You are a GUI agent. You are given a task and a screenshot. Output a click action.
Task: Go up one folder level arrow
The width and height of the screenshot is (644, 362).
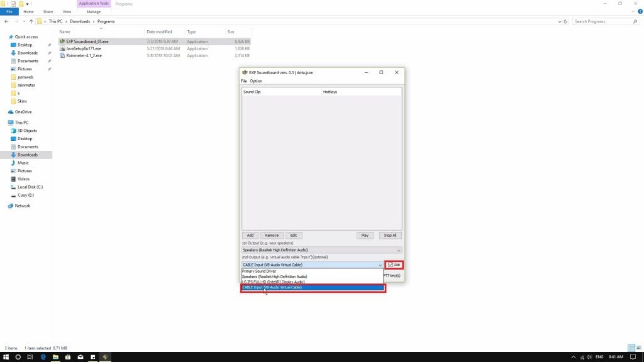[x=31, y=21]
